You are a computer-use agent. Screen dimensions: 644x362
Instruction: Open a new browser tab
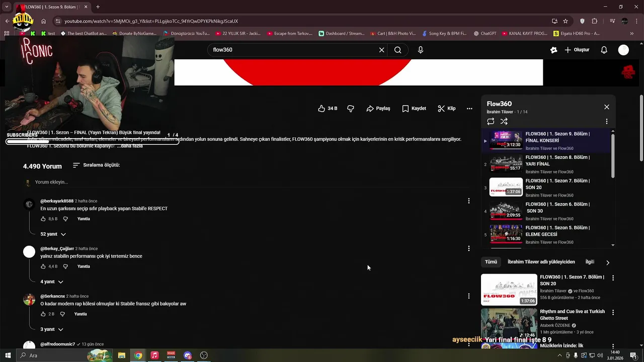pyautogui.click(x=98, y=7)
